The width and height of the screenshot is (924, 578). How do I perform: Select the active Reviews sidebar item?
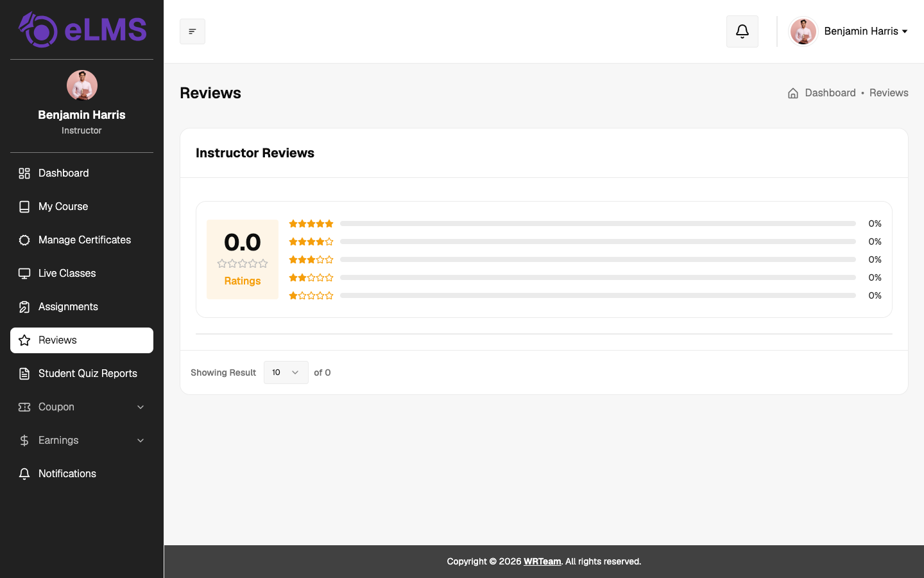[81, 340]
